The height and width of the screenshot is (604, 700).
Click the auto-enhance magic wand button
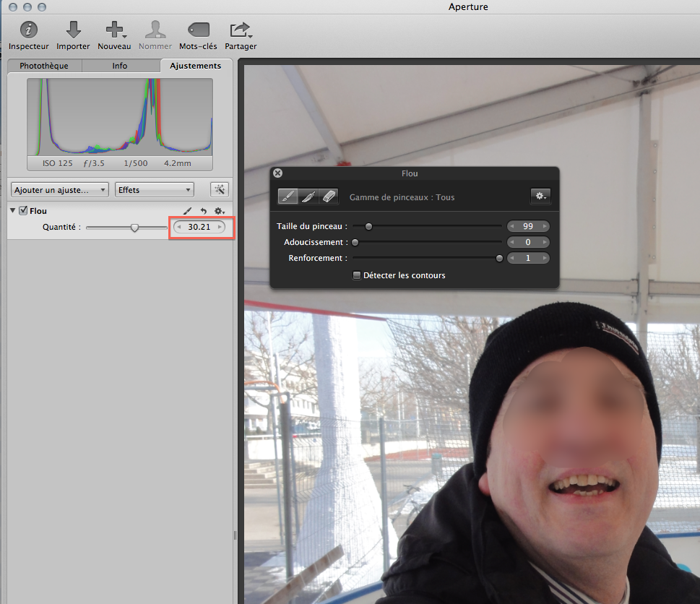[x=219, y=189]
